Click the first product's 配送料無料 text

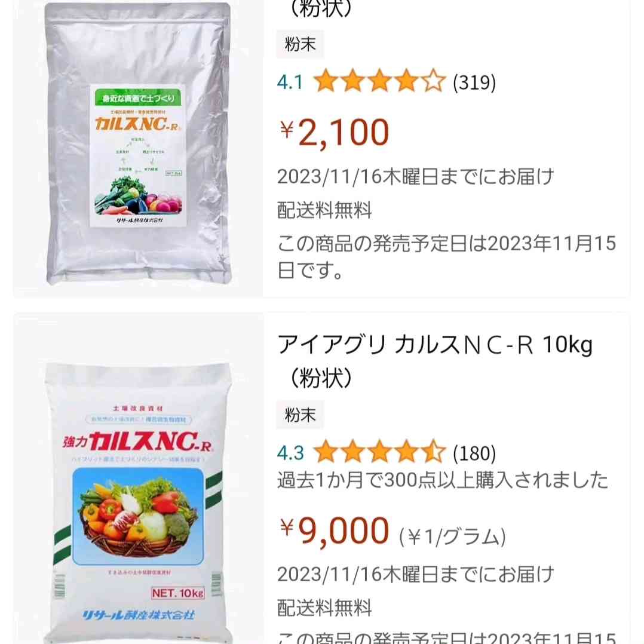[324, 210]
